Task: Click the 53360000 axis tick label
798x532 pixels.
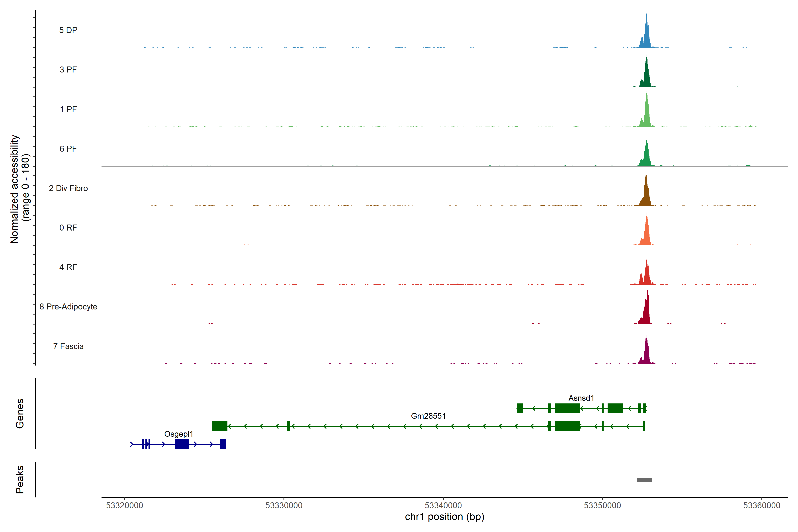Action: [762, 506]
